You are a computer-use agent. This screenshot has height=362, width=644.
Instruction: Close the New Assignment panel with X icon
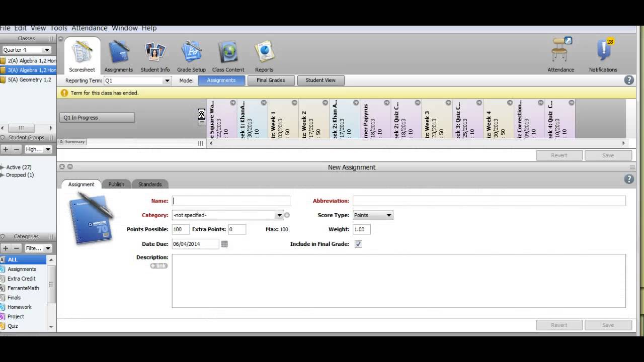coord(62,167)
